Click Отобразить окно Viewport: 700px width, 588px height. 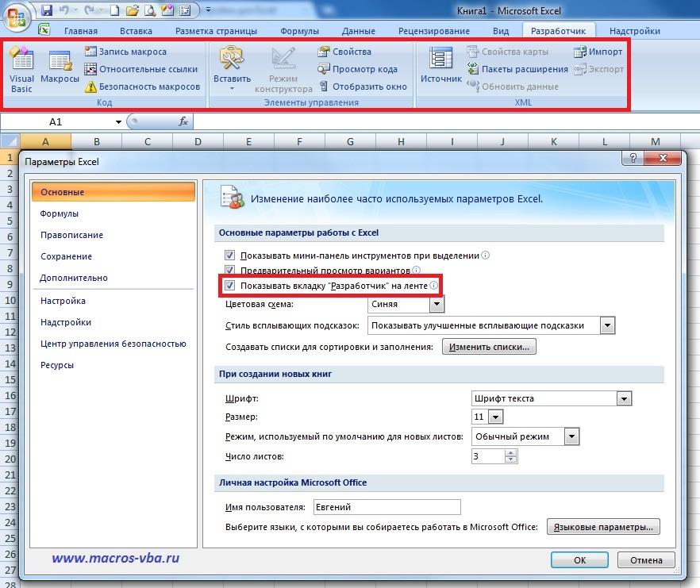tap(363, 86)
